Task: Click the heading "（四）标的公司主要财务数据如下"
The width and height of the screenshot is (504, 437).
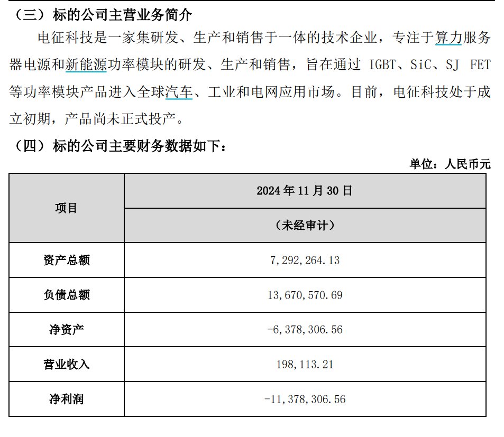Action: [118, 146]
